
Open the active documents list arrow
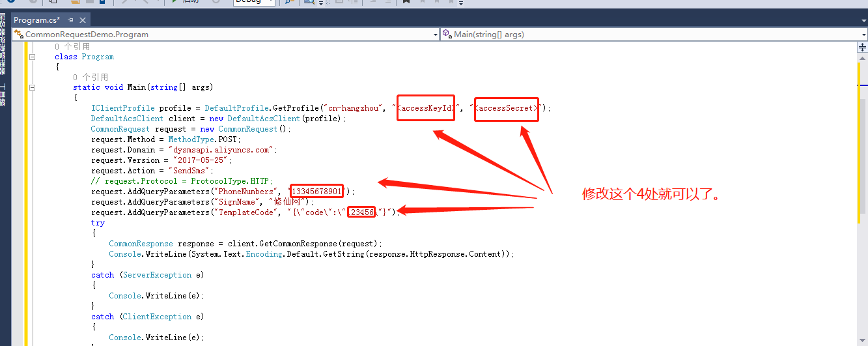point(863,20)
